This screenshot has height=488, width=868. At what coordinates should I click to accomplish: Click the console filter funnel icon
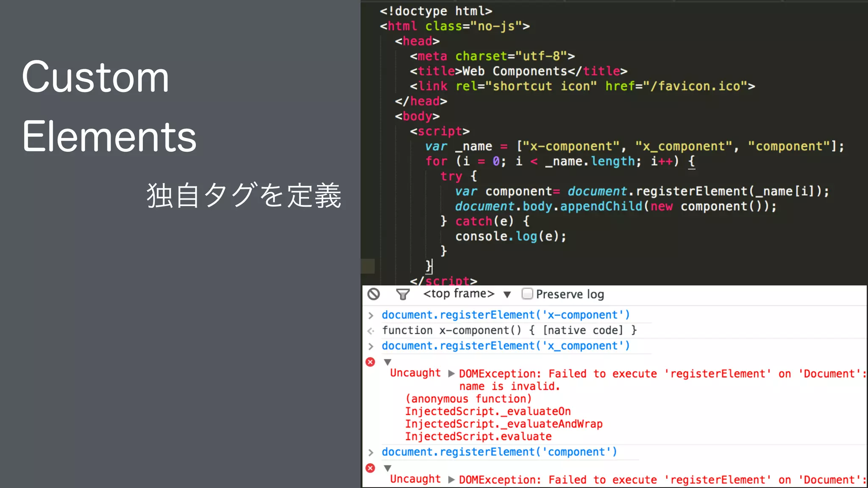tap(403, 294)
